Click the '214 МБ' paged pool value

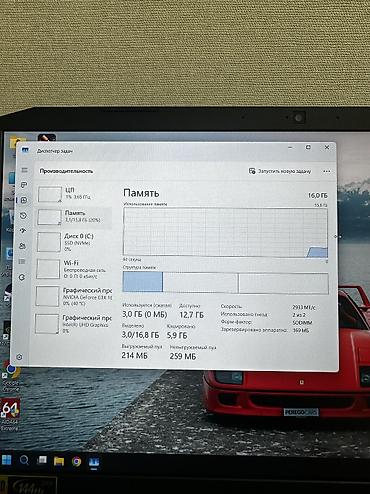pyautogui.click(x=134, y=355)
